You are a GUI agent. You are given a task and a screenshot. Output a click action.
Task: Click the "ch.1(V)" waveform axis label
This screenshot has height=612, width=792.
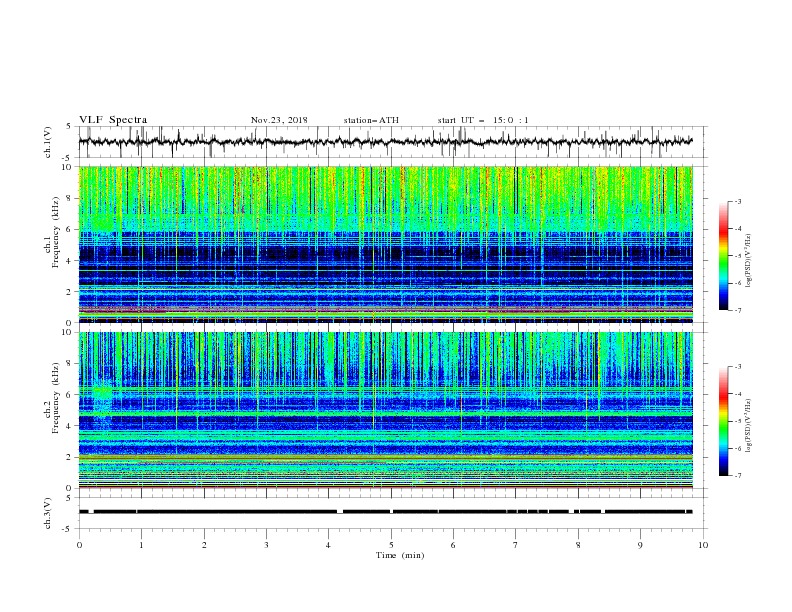[48, 142]
